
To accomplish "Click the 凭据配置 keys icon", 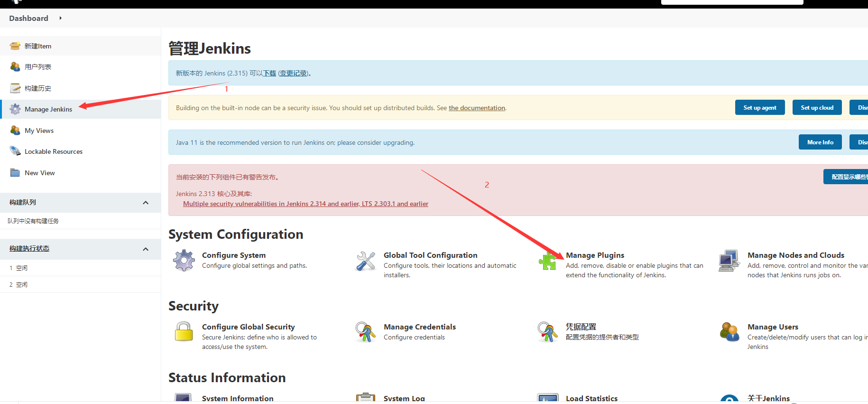I will tap(547, 332).
